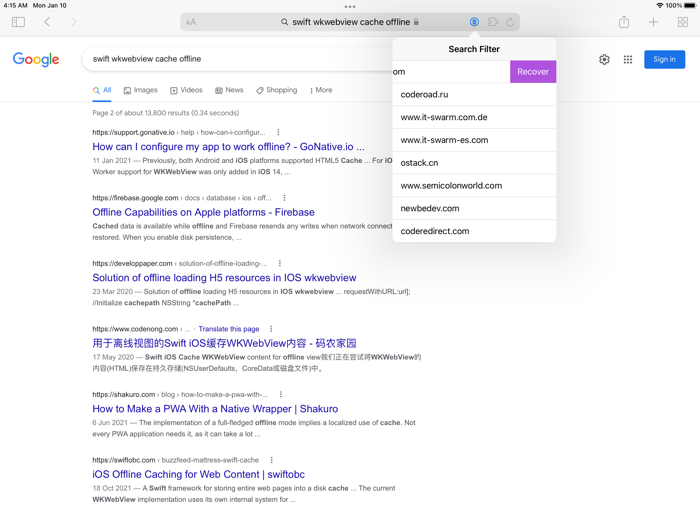
Task: Click the Recover button
Action: point(533,72)
